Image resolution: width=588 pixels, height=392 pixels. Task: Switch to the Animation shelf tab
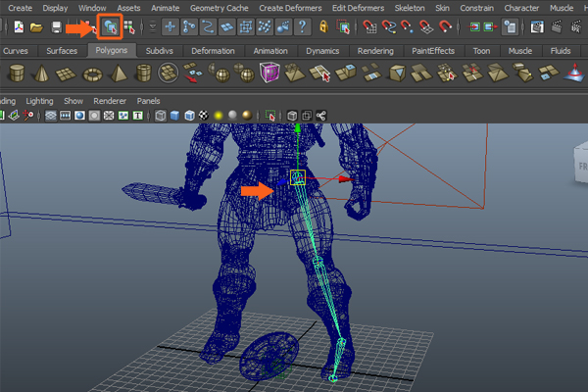[x=269, y=51]
